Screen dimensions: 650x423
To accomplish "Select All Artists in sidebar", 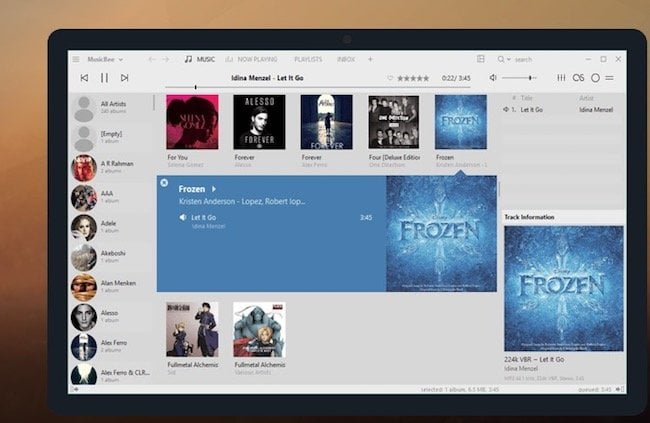I will [x=111, y=107].
